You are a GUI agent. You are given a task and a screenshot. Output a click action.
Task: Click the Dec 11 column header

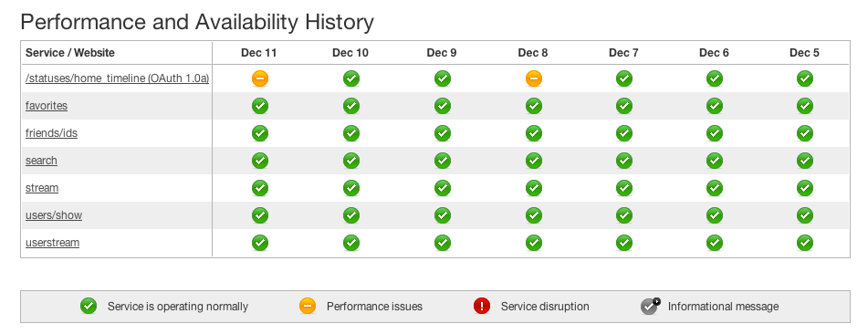pos(258,53)
